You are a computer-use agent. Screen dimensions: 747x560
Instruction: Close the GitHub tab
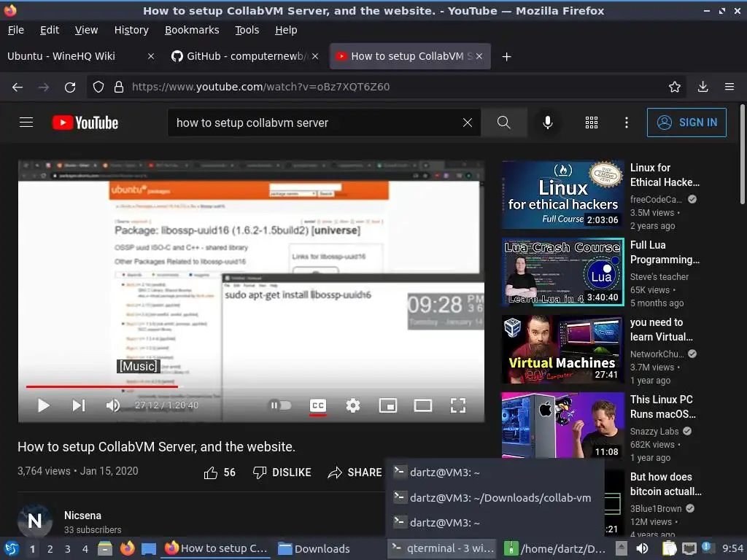pos(315,56)
